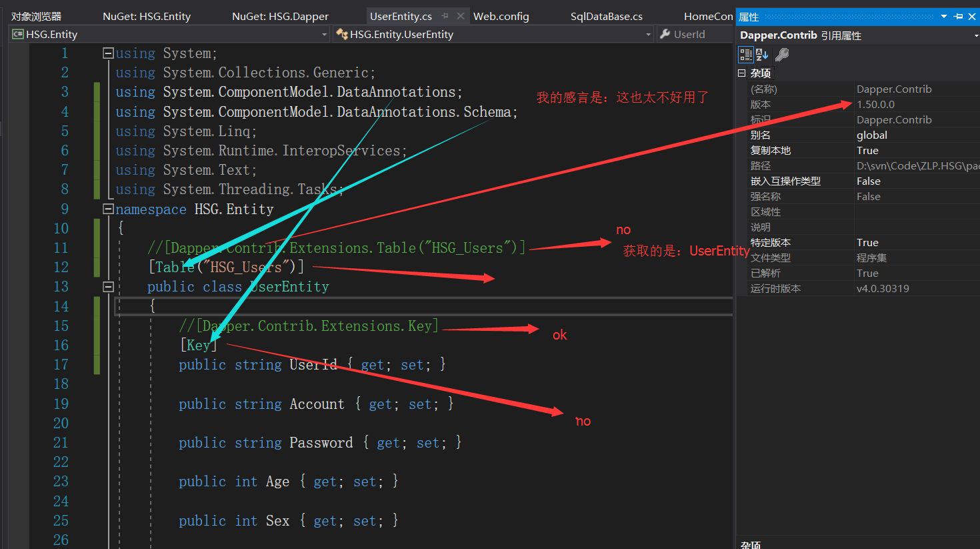Click the [Key] attribute in code

point(199,346)
